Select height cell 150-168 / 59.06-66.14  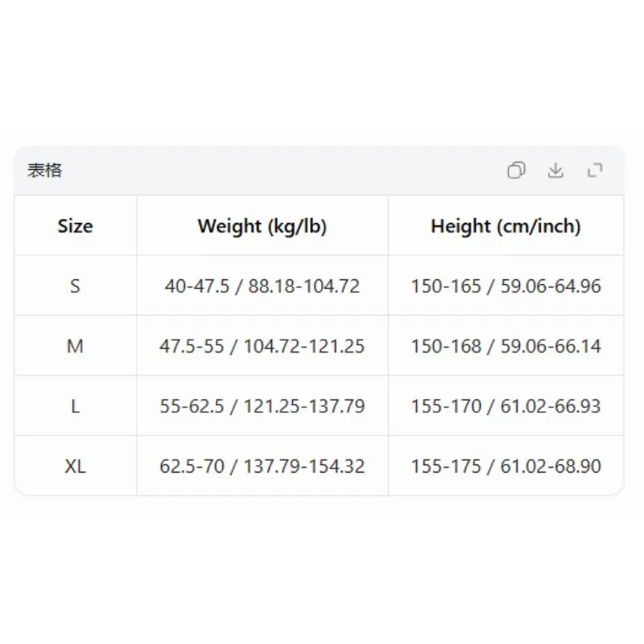[506, 346]
